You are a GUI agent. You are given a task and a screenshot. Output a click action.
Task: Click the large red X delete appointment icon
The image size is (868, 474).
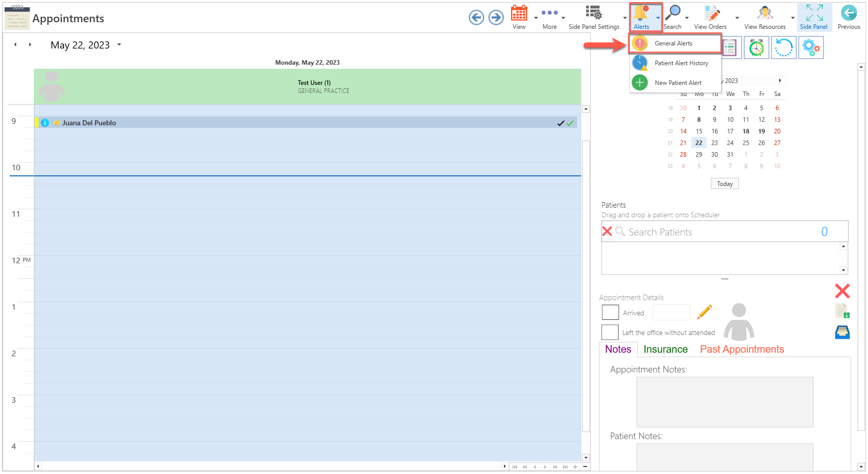[842, 291]
